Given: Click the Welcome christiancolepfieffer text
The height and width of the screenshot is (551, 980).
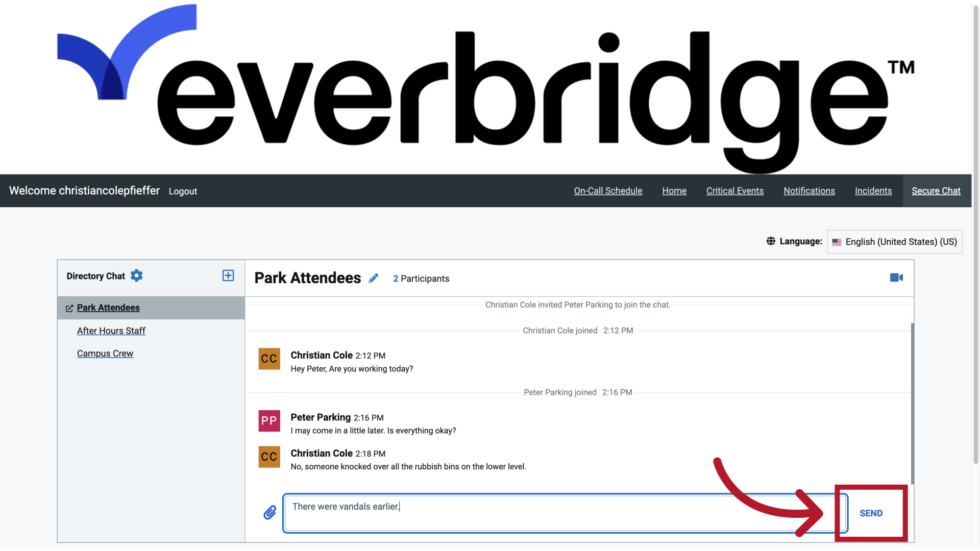Looking at the screenshot, I should (84, 190).
